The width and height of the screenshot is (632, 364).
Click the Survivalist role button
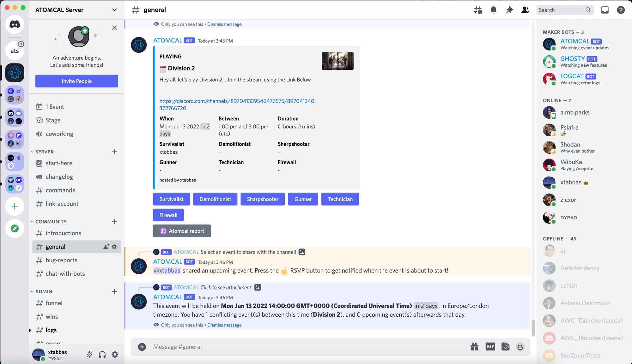(172, 199)
